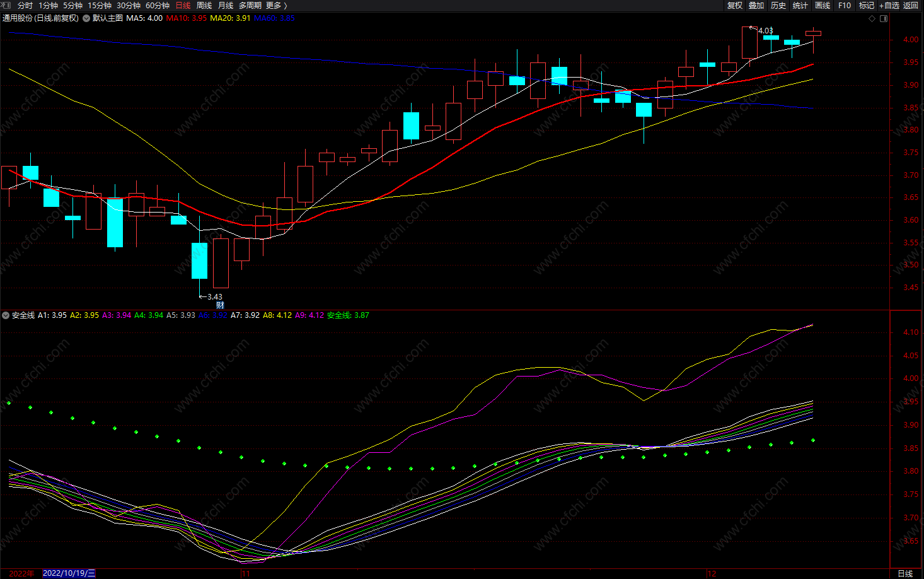Click the yellow MA20: 3.91 label

pyautogui.click(x=230, y=18)
